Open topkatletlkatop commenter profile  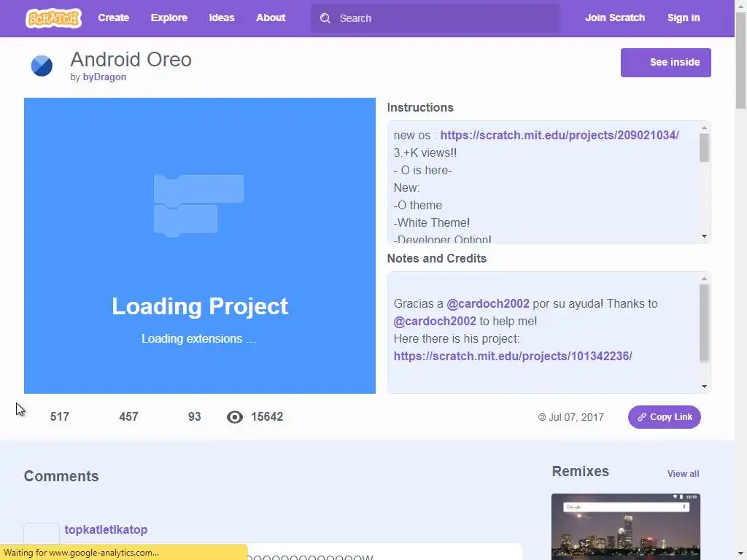(x=106, y=529)
